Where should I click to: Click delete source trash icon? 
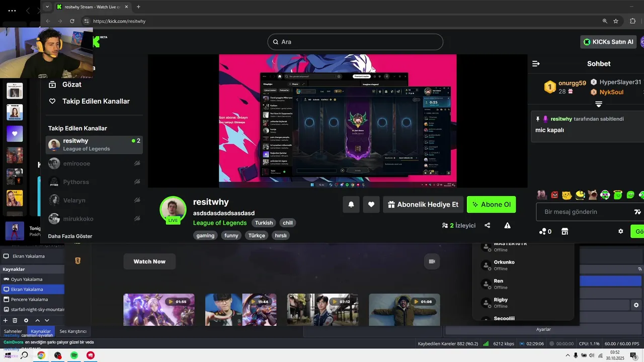click(x=15, y=320)
